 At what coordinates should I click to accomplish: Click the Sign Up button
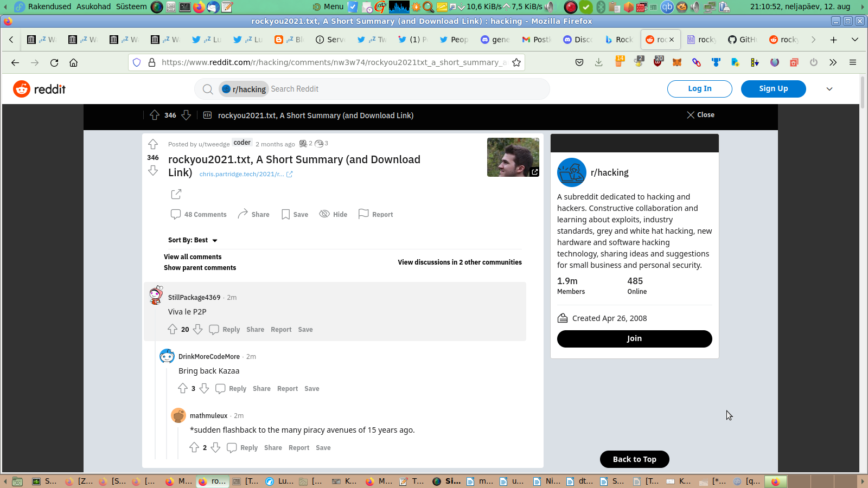click(774, 89)
